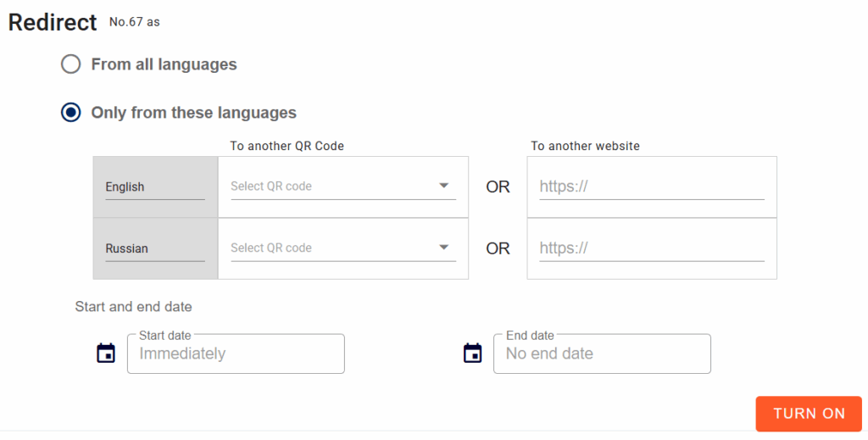This screenshot has width=868, height=440.
Task: Click the English language name field
Action: pos(154,187)
